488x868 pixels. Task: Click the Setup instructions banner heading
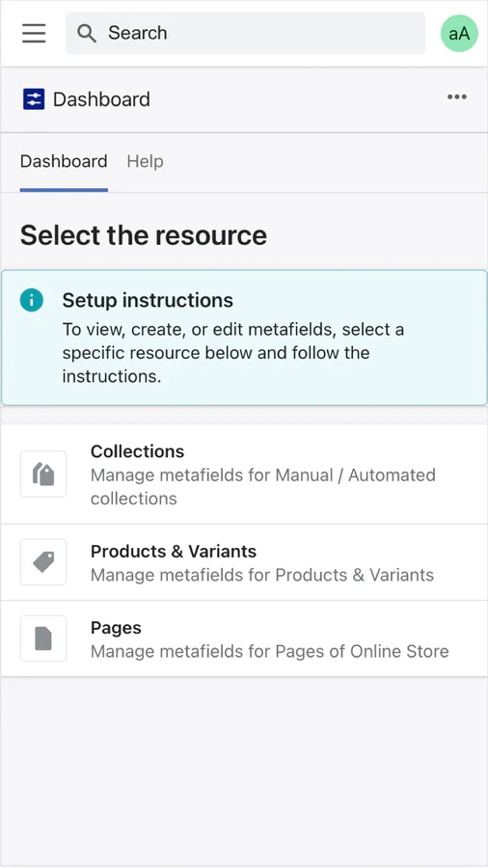point(148,300)
